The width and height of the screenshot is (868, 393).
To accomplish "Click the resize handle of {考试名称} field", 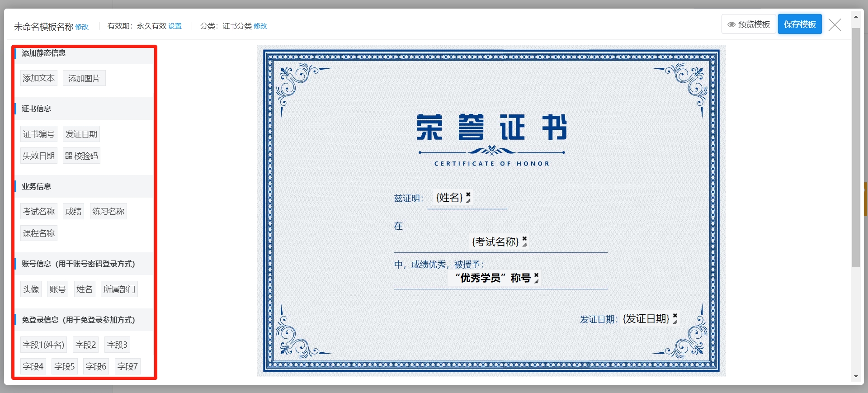I will tap(524, 245).
